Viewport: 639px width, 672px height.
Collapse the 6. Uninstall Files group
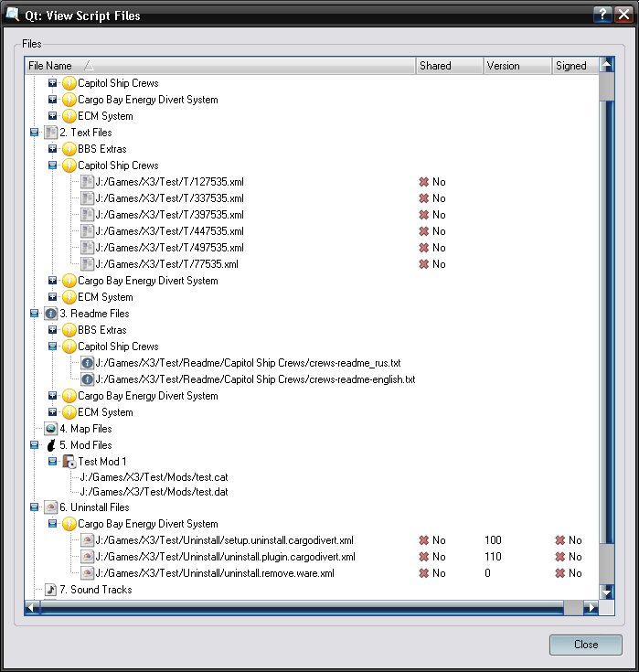(35, 507)
